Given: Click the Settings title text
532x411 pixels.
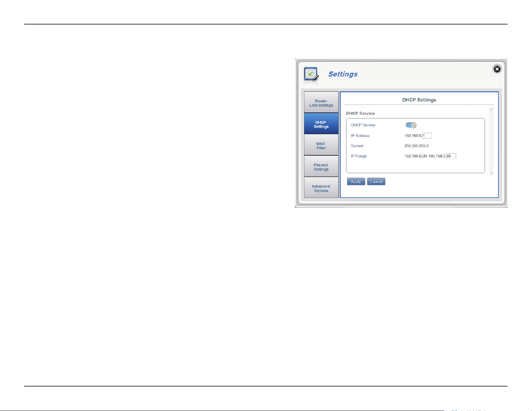Looking at the screenshot, I should 343,74.
